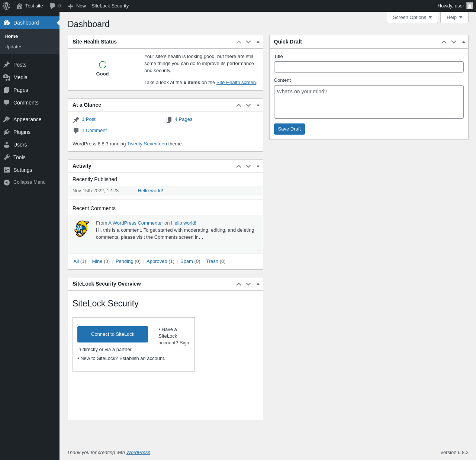Click the commenter avatar thumbnail

click(x=82, y=229)
